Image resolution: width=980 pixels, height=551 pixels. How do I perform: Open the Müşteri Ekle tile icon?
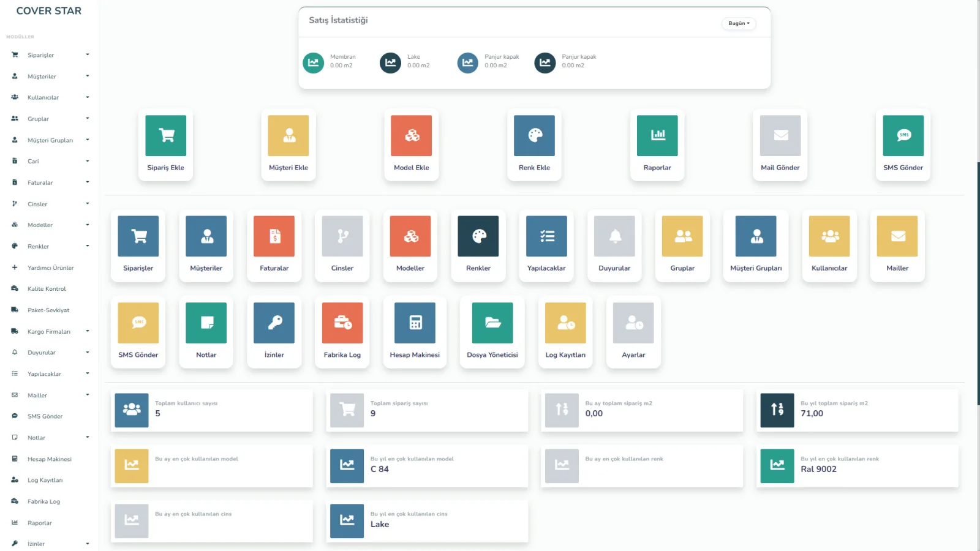coord(288,135)
